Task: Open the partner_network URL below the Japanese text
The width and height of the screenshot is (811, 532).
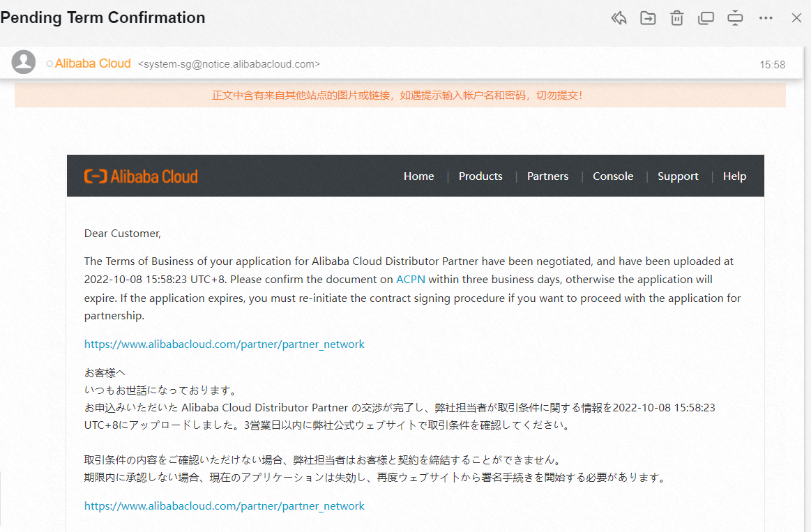Action: pos(225,506)
